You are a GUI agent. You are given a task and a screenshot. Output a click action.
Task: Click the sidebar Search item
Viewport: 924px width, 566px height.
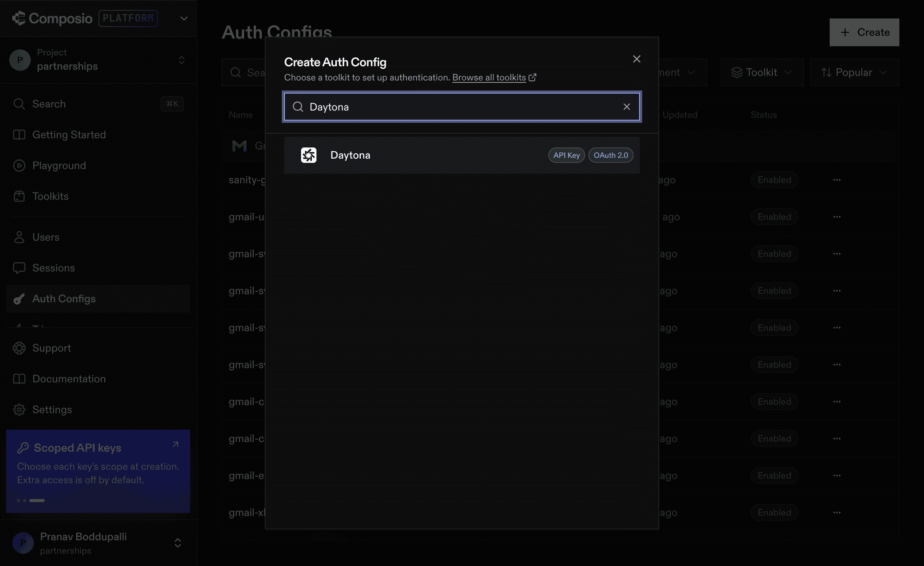point(98,104)
